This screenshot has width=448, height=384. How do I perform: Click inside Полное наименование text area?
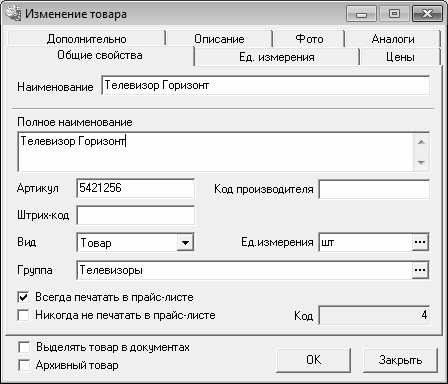point(216,152)
